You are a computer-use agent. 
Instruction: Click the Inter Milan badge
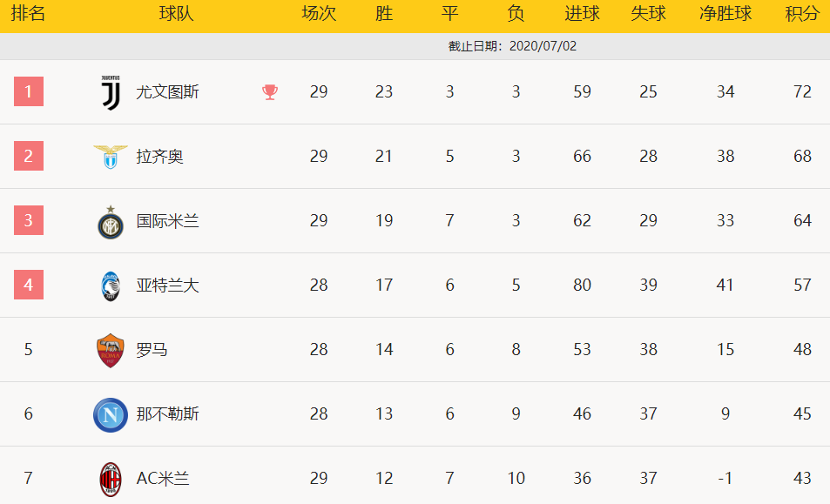tap(111, 222)
